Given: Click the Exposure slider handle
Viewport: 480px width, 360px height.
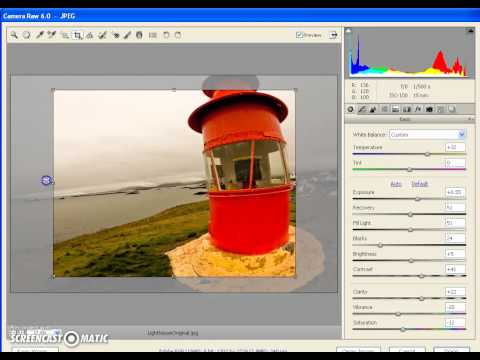Looking at the screenshot, I should (417, 199).
